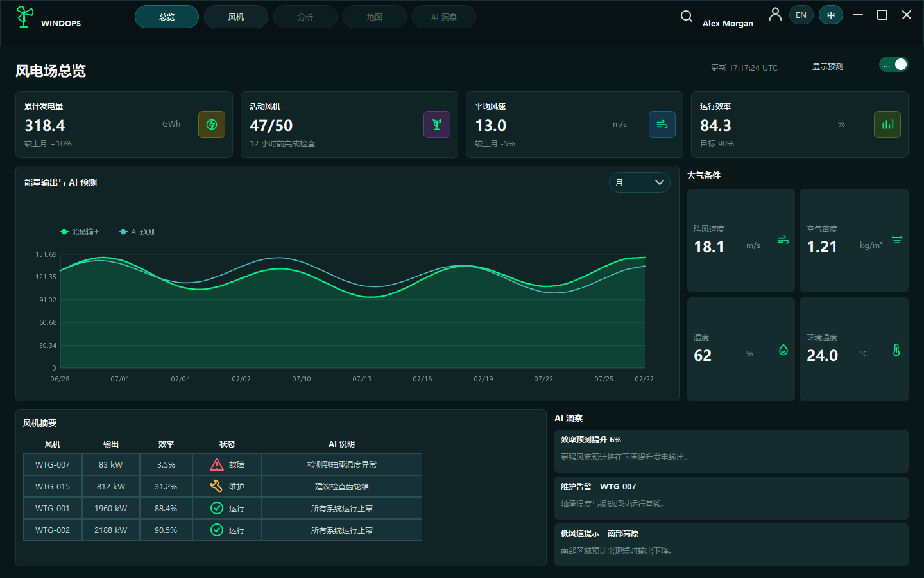Click the lightning bolt energy icon
924x578 pixels.
click(212, 125)
